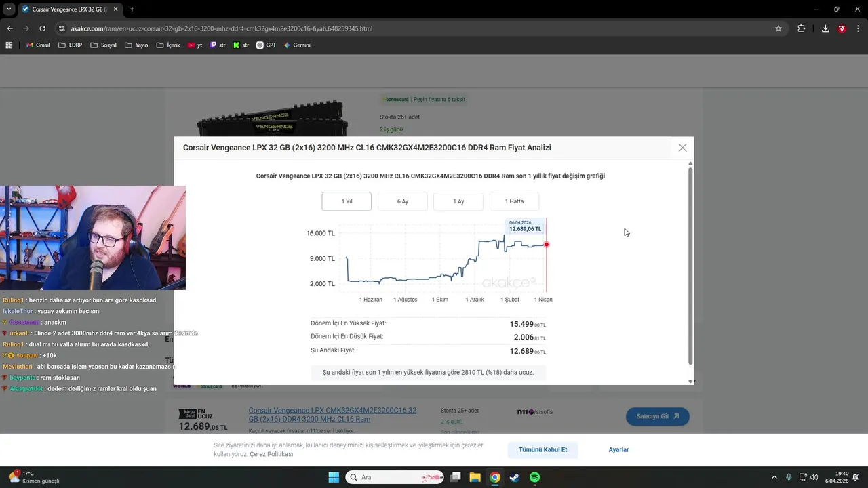Close the Fiyat Analizi popup
Image resolution: width=868 pixels, height=488 pixels.
tap(683, 148)
